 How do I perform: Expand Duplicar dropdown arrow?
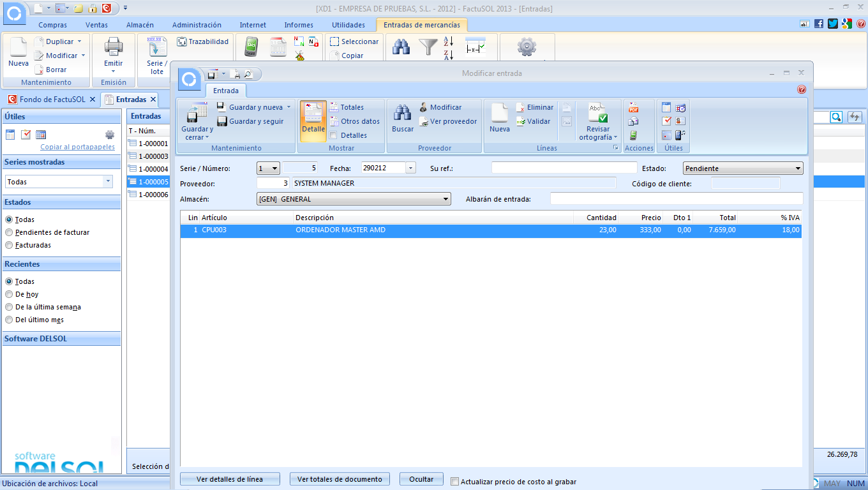pos(79,41)
